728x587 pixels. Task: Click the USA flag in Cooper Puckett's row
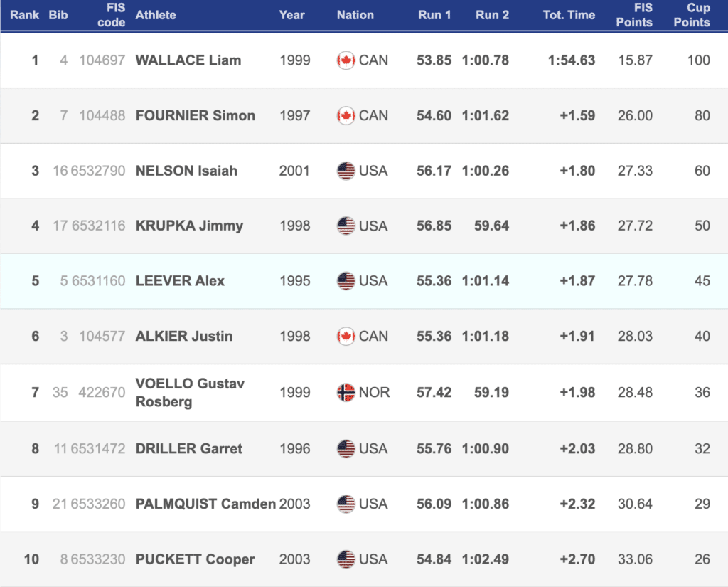tap(346, 559)
